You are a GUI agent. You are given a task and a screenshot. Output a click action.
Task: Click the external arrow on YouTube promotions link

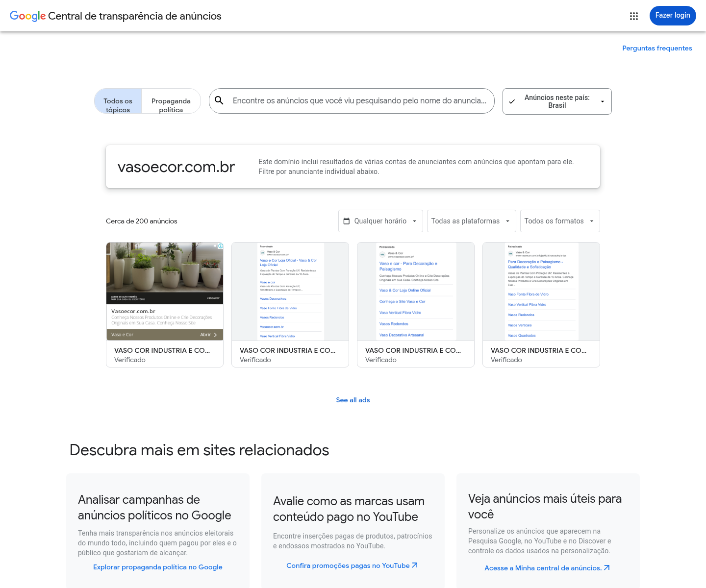tap(415, 565)
